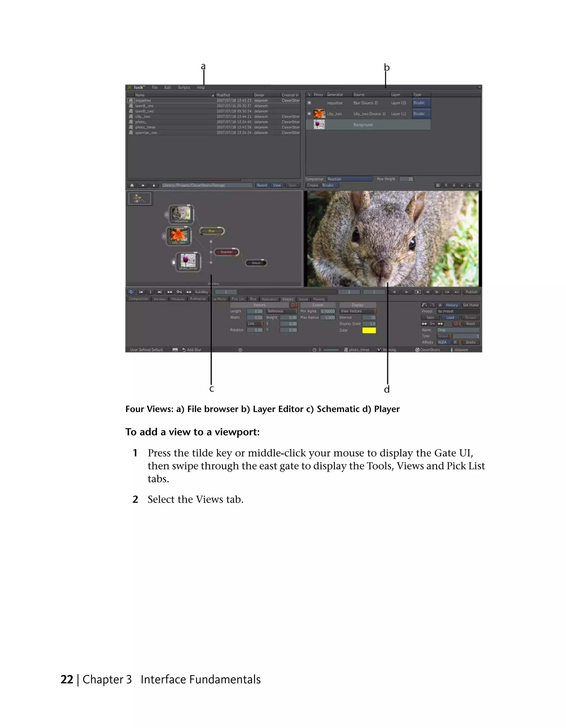Image resolution: width=566 pixels, height=728 pixels.
Task: Click the play backward button
Action: coord(394,292)
